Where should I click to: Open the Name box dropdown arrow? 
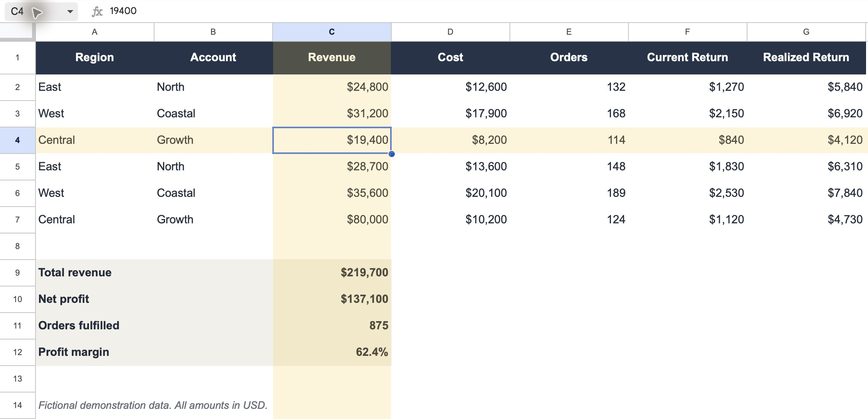pyautogui.click(x=70, y=11)
